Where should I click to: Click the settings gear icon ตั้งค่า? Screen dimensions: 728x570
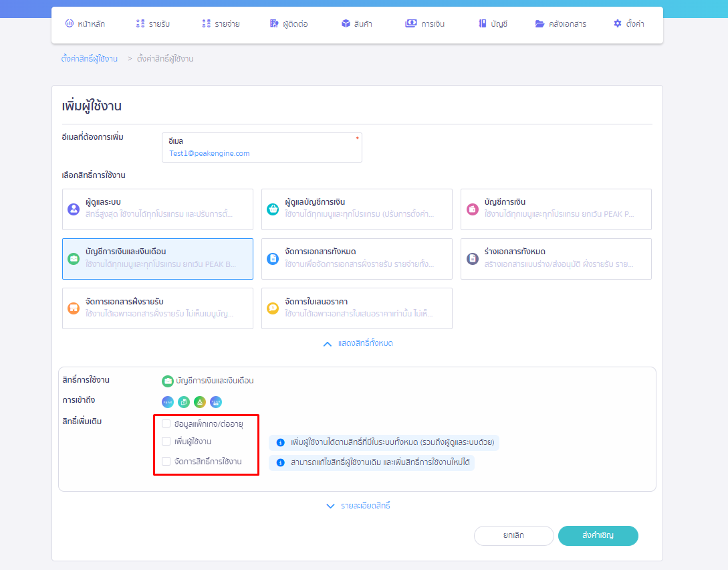pos(617,24)
